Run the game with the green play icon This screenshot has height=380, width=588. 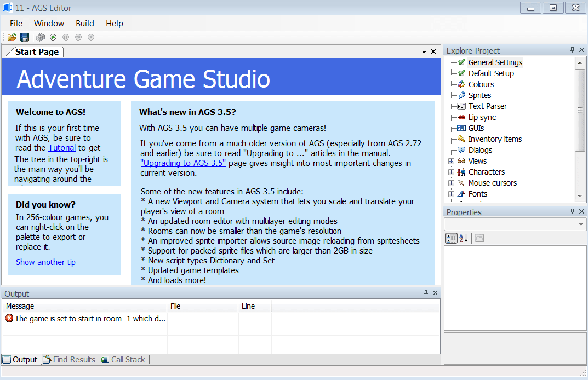(x=53, y=37)
